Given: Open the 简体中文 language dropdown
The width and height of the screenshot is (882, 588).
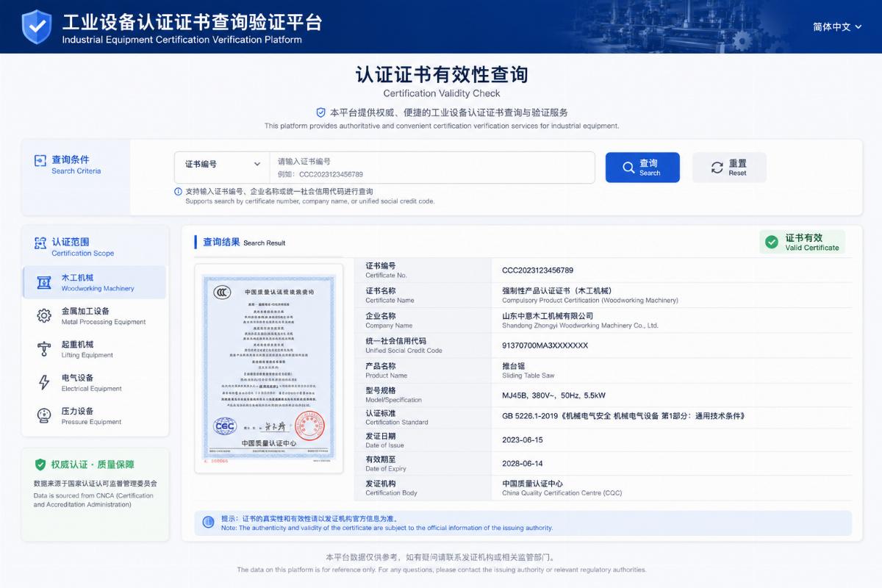Looking at the screenshot, I should point(837,26).
